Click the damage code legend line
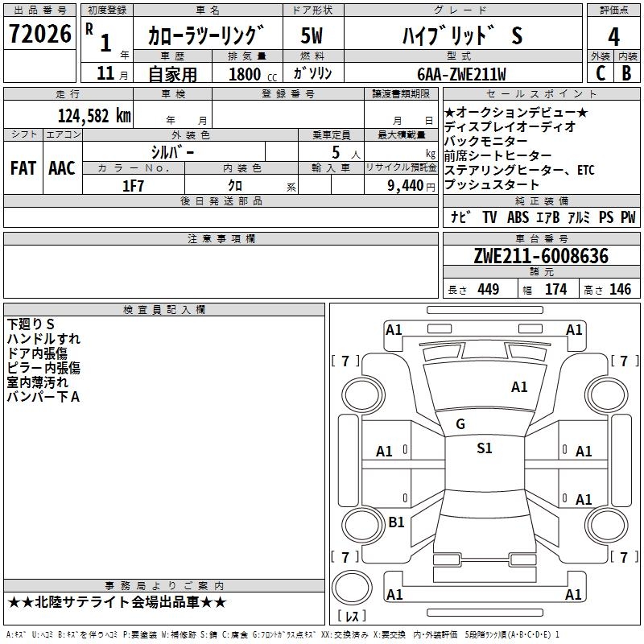The width and height of the screenshot is (644, 644). 283,634
